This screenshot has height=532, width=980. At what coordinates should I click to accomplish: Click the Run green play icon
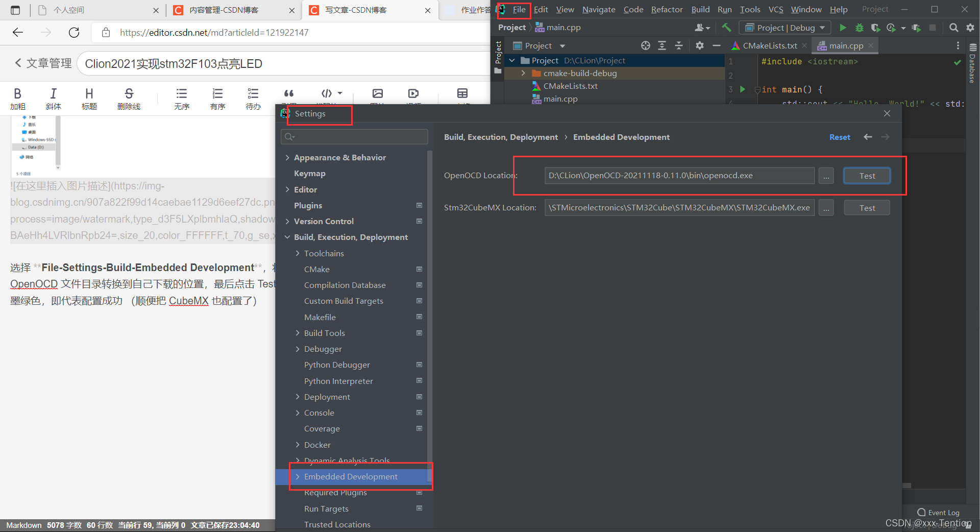[x=843, y=28]
